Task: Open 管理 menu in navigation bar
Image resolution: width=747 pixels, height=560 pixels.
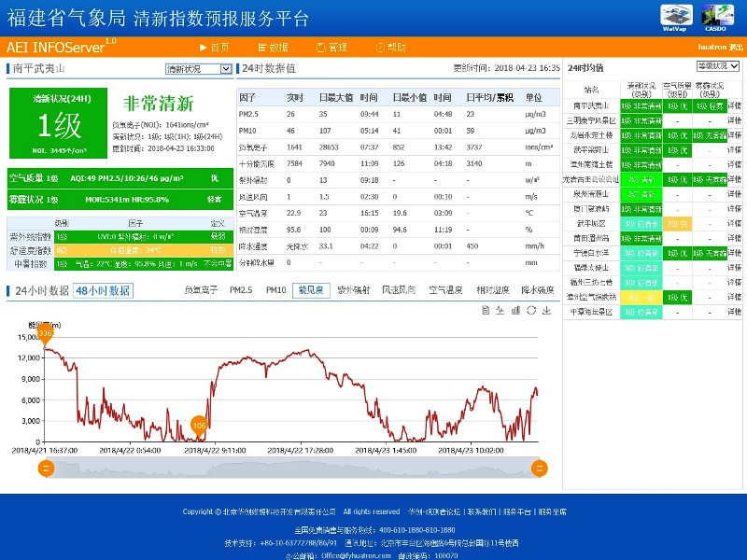Action: pos(332,47)
